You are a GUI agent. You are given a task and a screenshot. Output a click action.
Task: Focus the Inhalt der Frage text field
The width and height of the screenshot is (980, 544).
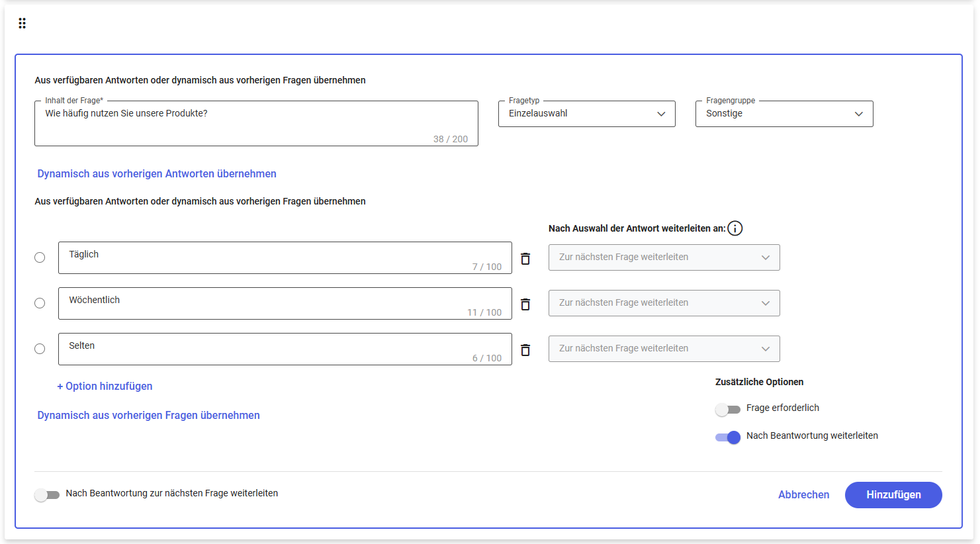point(256,123)
